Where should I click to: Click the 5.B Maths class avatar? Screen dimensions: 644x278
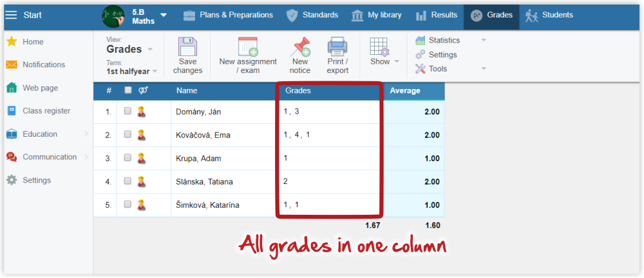click(113, 17)
